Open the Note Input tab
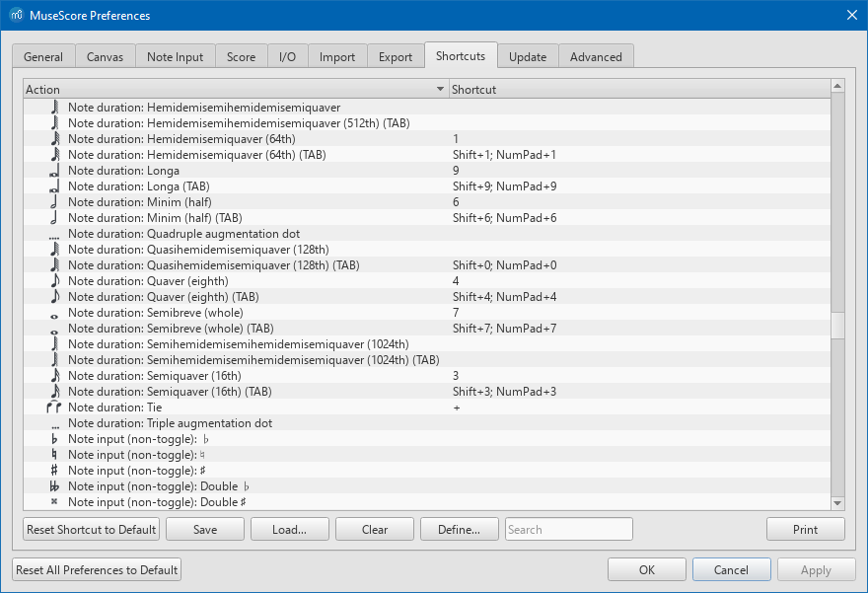 pyautogui.click(x=175, y=57)
